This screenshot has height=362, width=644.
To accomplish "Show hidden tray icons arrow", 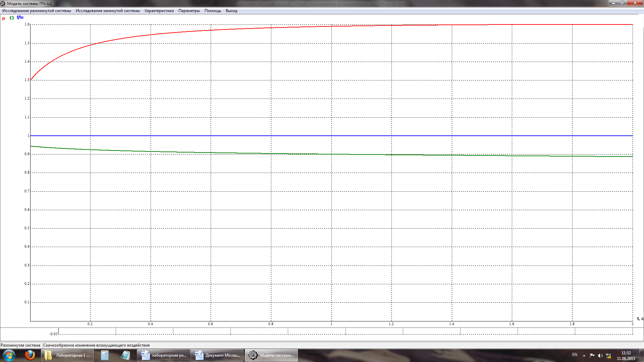I will click(584, 356).
